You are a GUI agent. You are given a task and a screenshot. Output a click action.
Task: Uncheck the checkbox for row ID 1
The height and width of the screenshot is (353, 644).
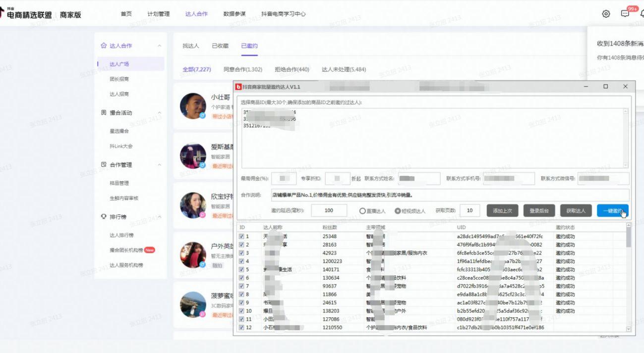click(241, 237)
